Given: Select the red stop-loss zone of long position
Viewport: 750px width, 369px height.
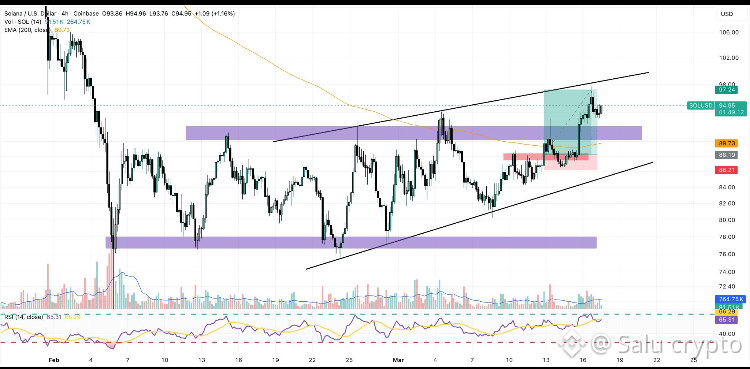Looking at the screenshot, I should (x=571, y=162).
